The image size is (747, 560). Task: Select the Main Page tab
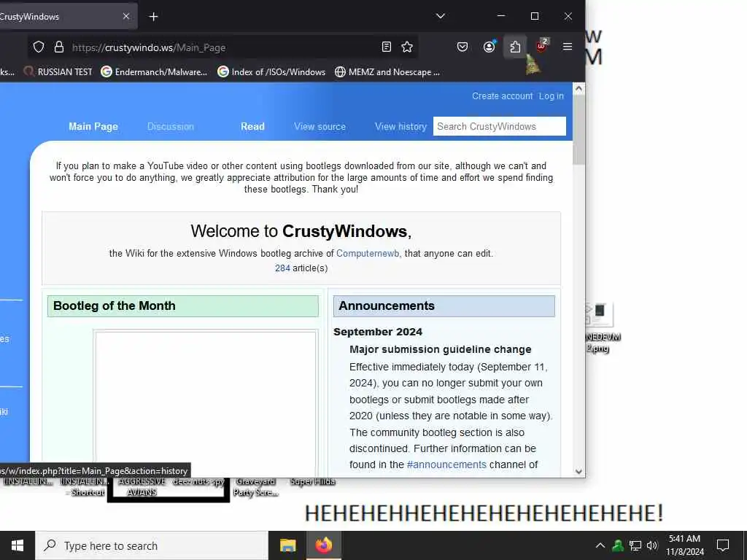[93, 126]
